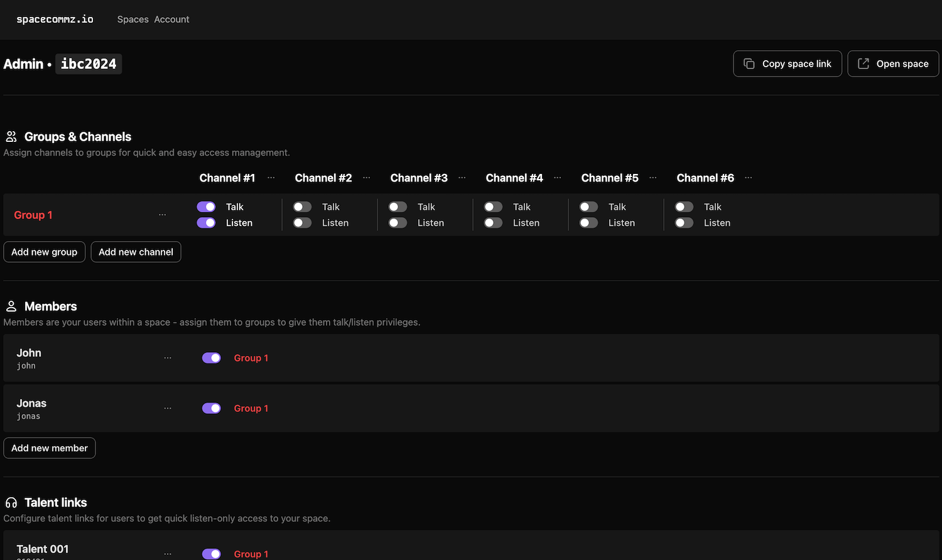The image size is (942, 560).
Task: Open the Channel #4 options ellipsis
Action: 558,178
